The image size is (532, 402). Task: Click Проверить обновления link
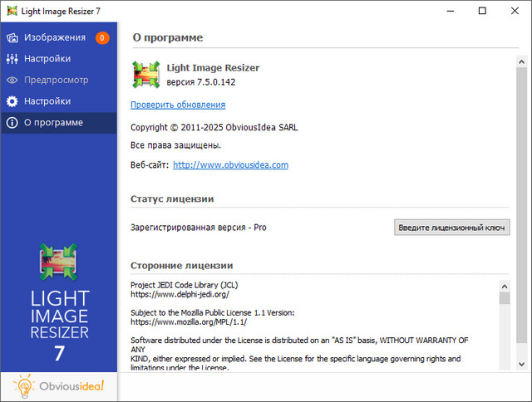point(178,105)
